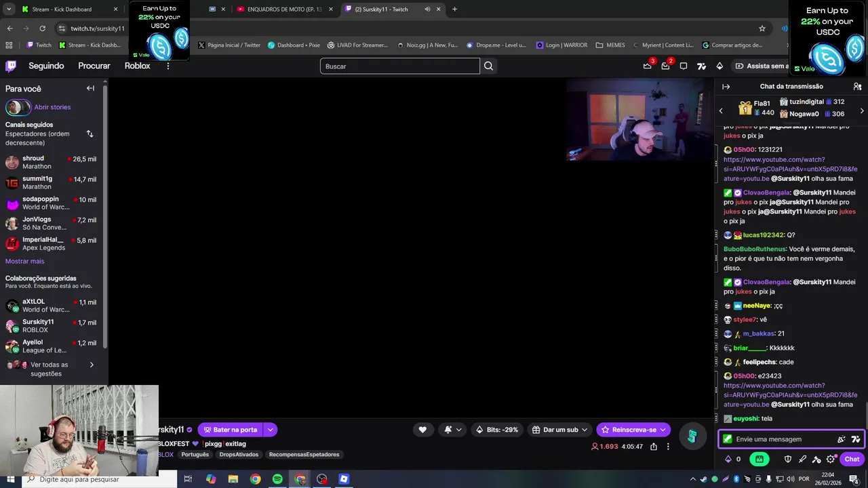Open Roblox in Twitch navigation
Image resolution: width=868 pixels, height=488 pixels.
click(x=137, y=66)
